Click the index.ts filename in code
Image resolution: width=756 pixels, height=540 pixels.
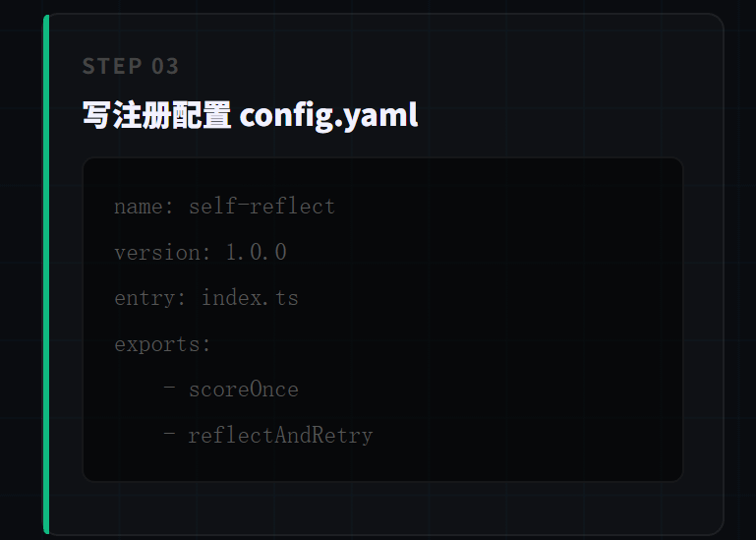[x=250, y=297]
